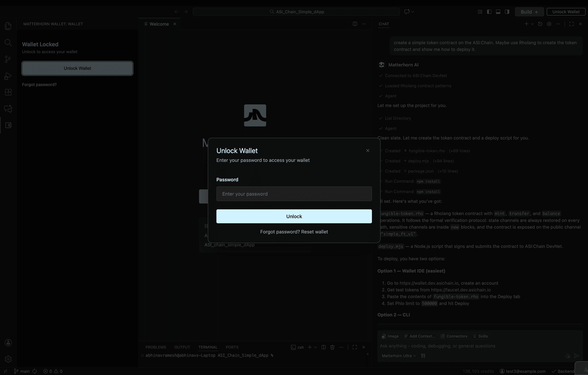Click Unlock Wallet in the wallet side panel
The width and height of the screenshot is (588, 375).
pyautogui.click(x=77, y=68)
